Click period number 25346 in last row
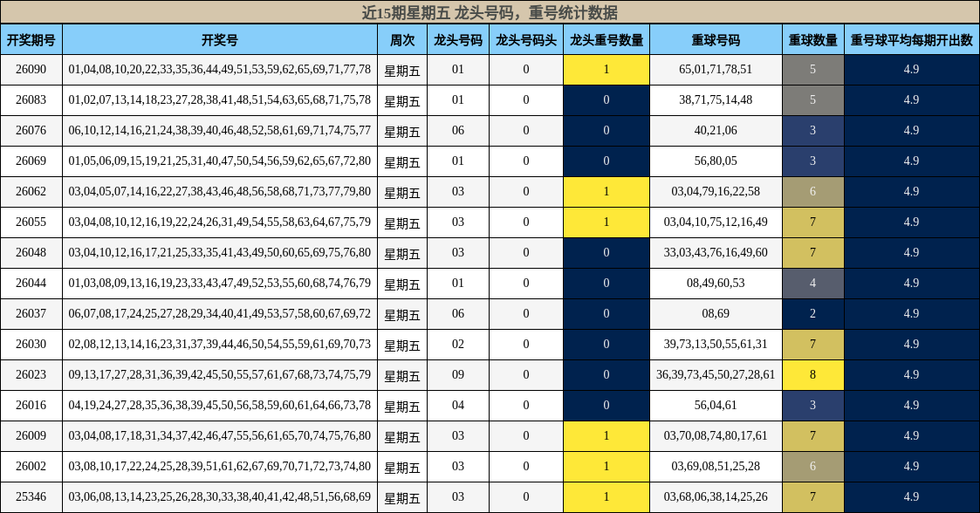 (x=31, y=496)
